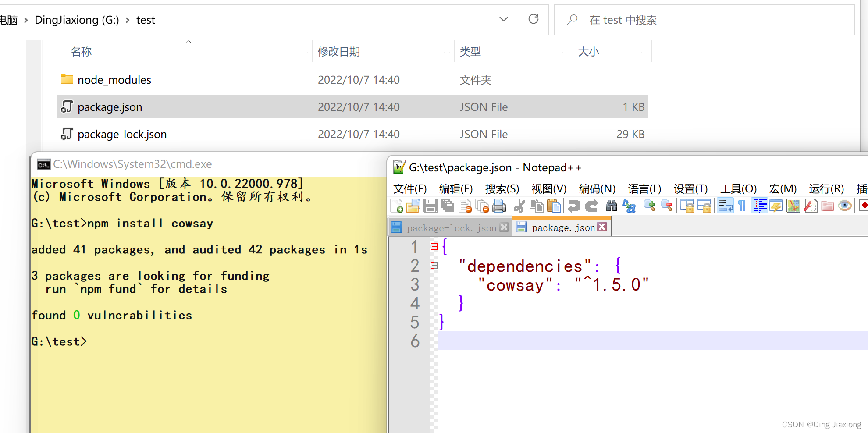Click line number 6 in editor margin
Screen dimensions: 868x433
pyautogui.click(x=415, y=341)
